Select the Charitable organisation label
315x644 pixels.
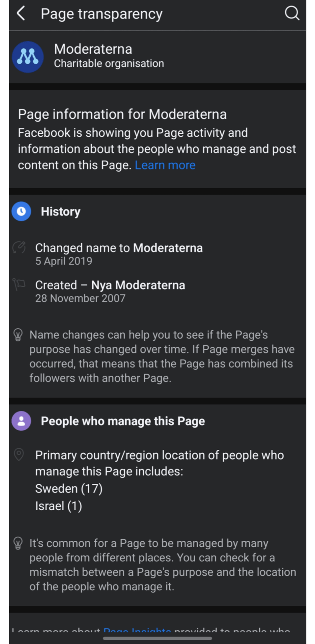109,63
